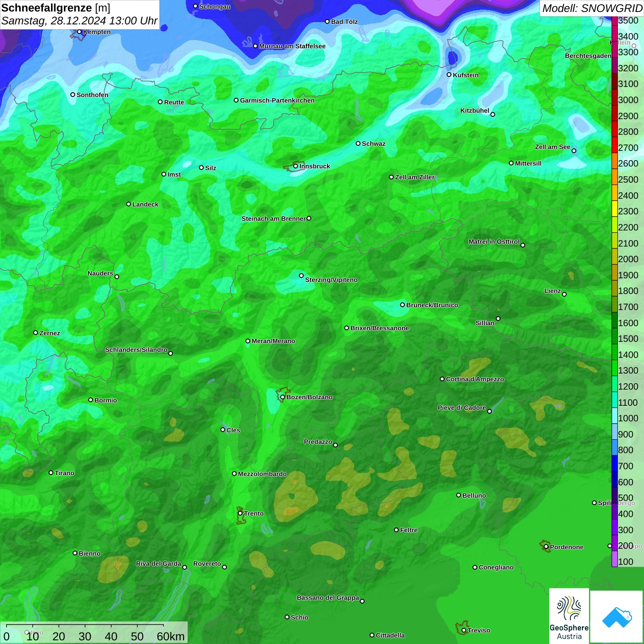Click the Sonthofen marker dot
This screenshot has width=644, height=644.
73,95
